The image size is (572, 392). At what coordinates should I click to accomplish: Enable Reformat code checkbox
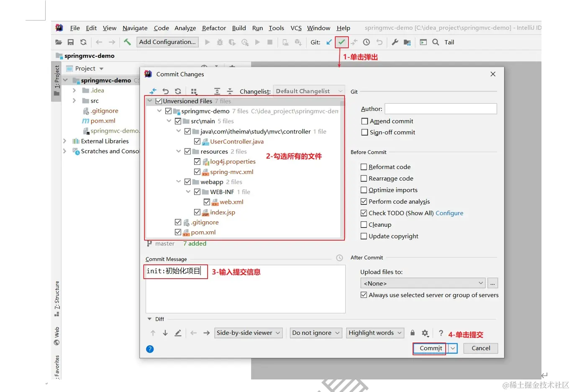[x=364, y=167]
